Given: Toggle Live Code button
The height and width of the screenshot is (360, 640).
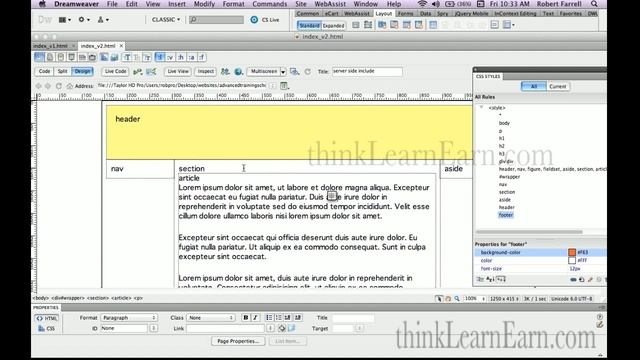Looking at the screenshot, I should pyautogui.click(x=116, y=71).
